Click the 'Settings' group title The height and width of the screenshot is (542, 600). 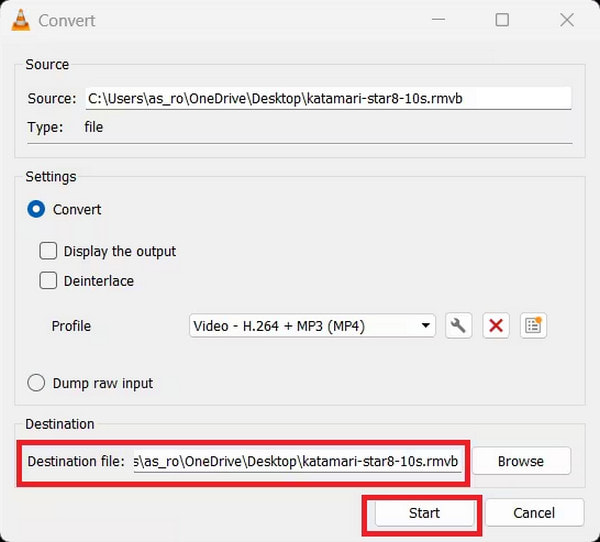click(x=51, y=177)
